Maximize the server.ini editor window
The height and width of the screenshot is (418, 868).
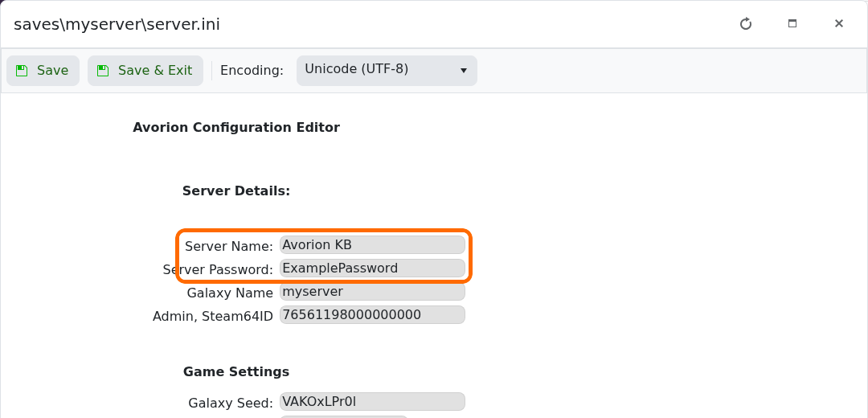point(792,24)
